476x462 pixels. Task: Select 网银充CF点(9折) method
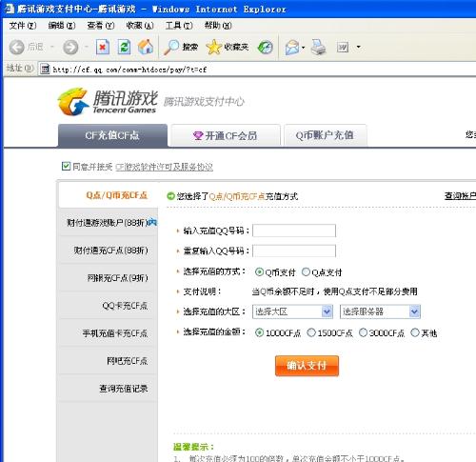109,278
